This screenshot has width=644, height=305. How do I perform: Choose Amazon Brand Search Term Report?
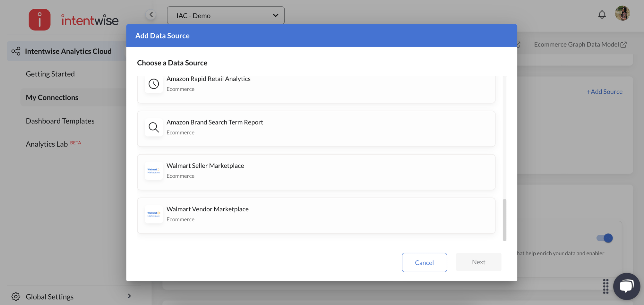click(x=316, y=129)
